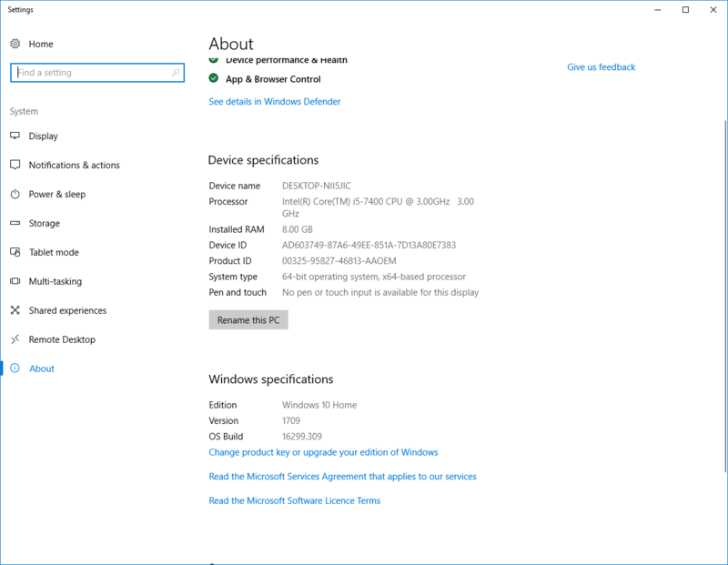Click the Shared experiences icon
This screenshot has width=728, height=565.
click(x=15, y=310)
